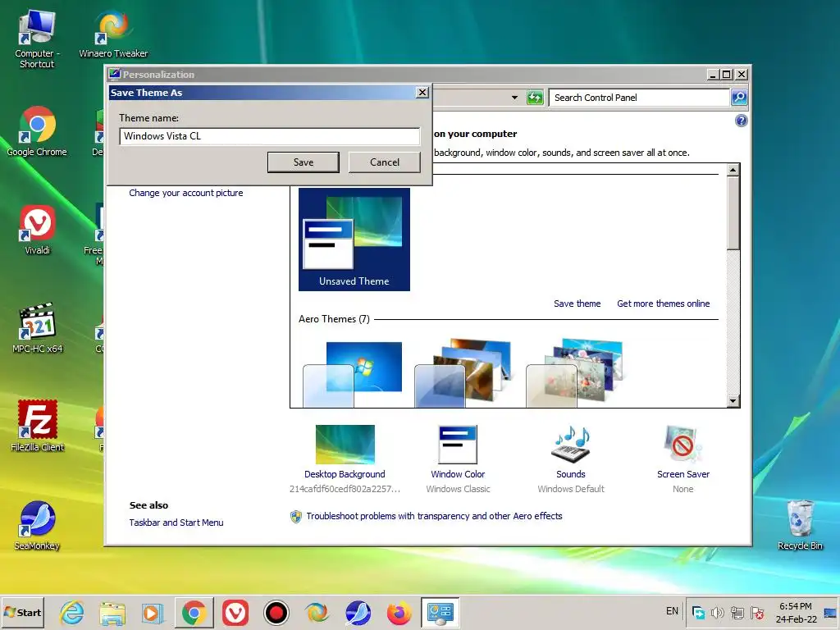Screen dimensions: 840x630
Task: Open Firefox from the taskbar
Action: click(399, 613)
